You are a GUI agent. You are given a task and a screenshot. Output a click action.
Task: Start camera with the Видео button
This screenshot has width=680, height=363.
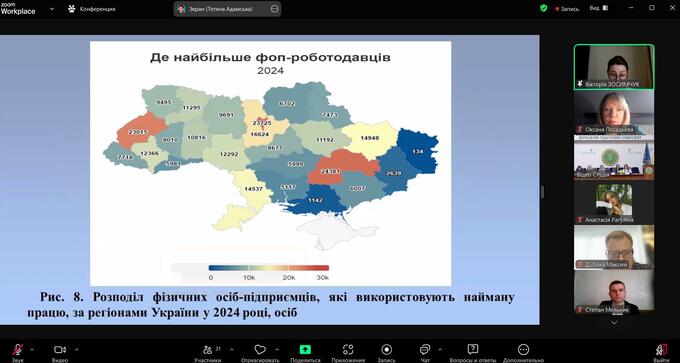(x=60, y=350)
